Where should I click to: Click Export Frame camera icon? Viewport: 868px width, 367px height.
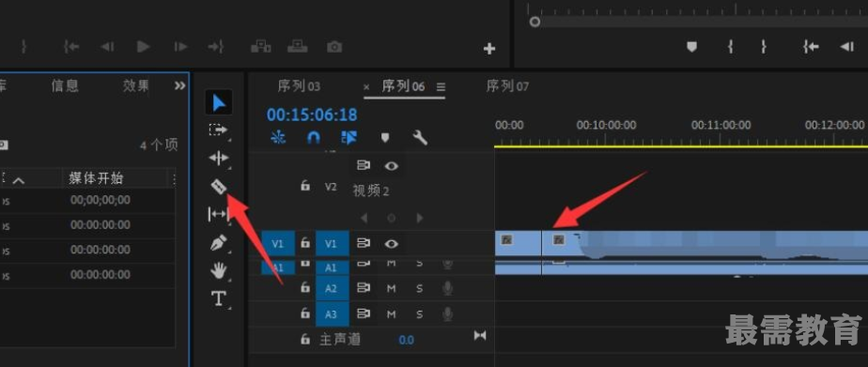pos(334,47)
